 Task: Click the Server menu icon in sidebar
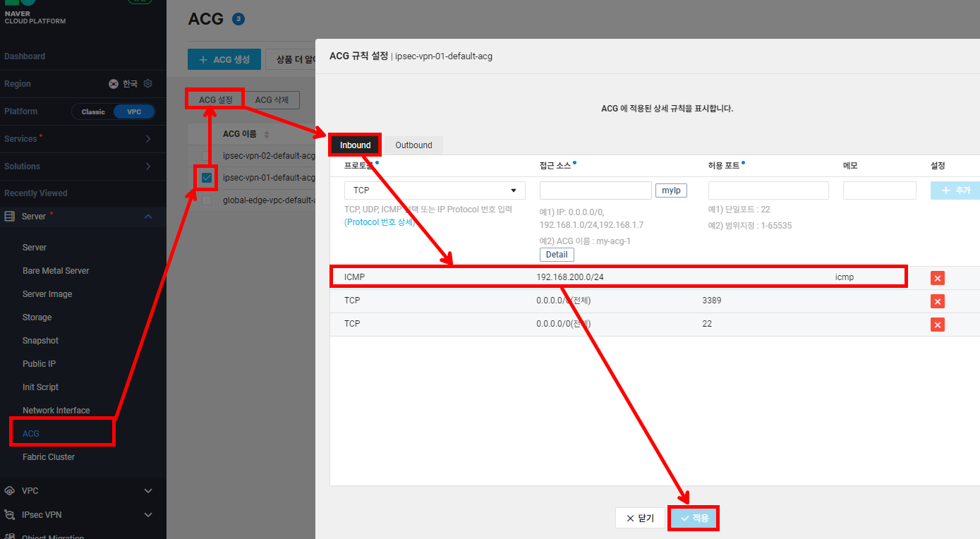10,217
